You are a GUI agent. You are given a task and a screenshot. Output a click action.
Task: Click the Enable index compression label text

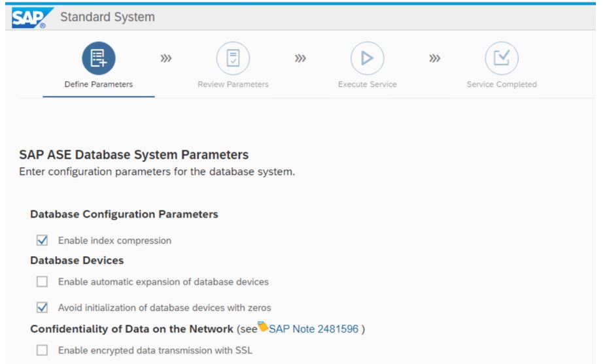coord(114,240)
